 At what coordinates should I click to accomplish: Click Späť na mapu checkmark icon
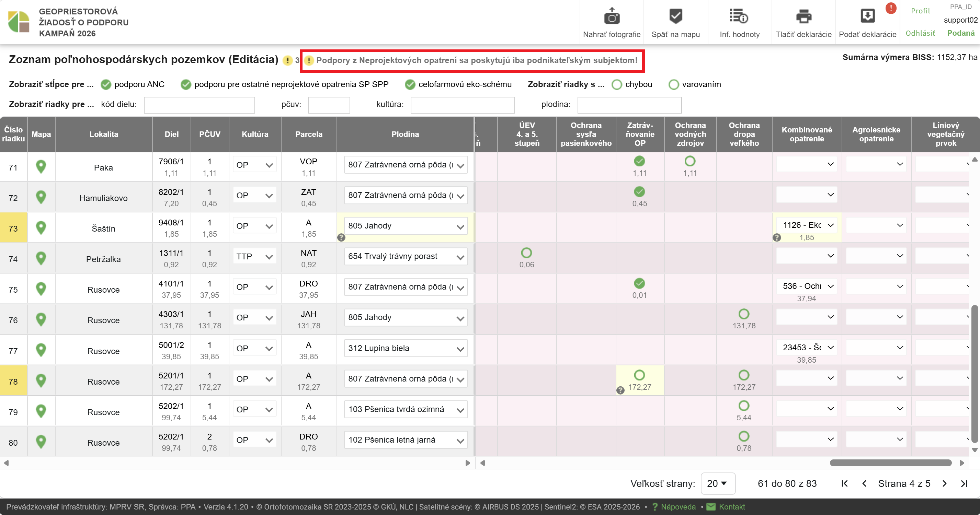(x=675, y=16)
